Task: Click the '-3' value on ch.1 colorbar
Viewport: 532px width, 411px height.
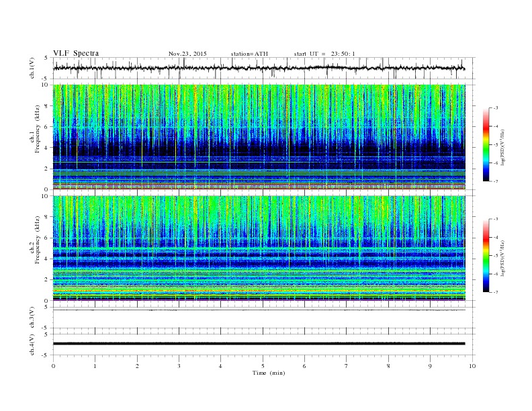Action: 495,108
